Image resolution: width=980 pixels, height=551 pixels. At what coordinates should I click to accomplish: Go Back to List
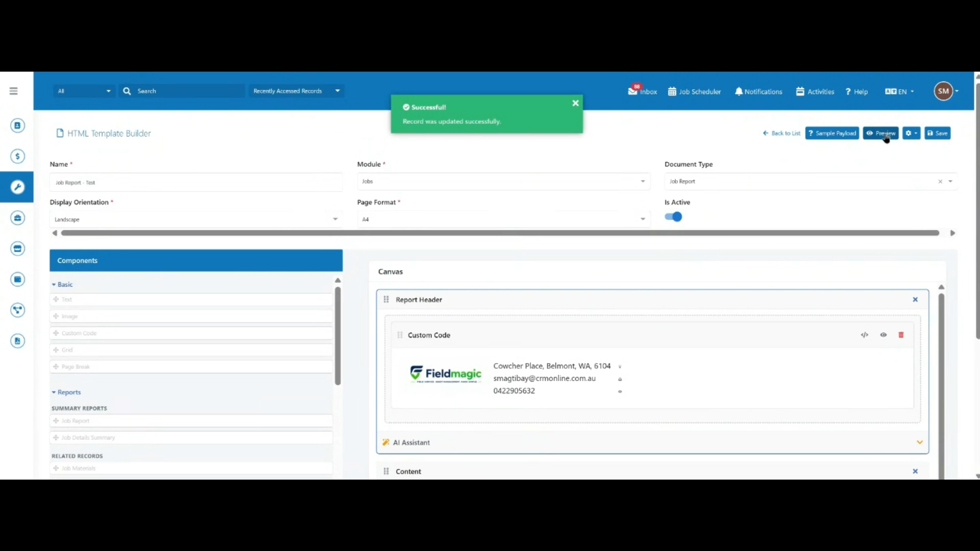(781, 133)
